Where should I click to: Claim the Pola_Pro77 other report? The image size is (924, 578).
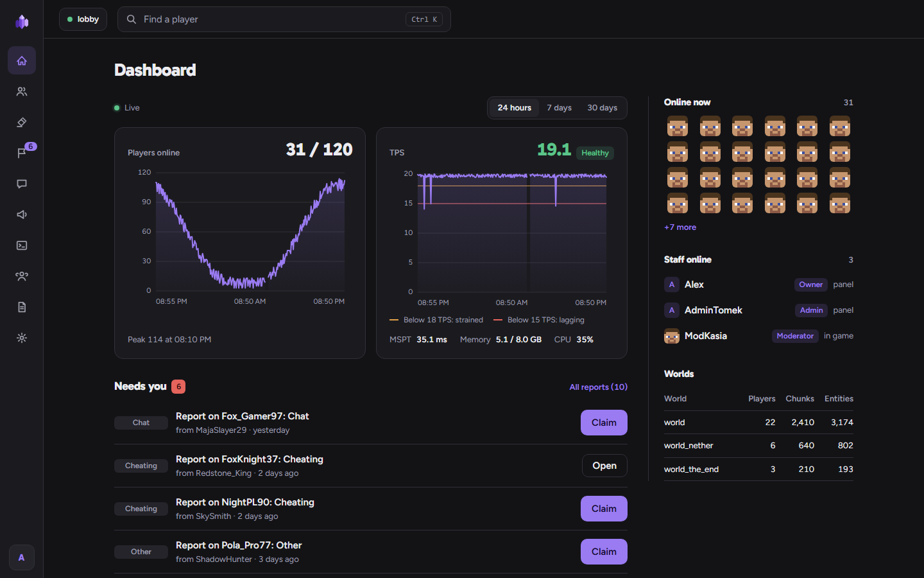click(604, 552)
